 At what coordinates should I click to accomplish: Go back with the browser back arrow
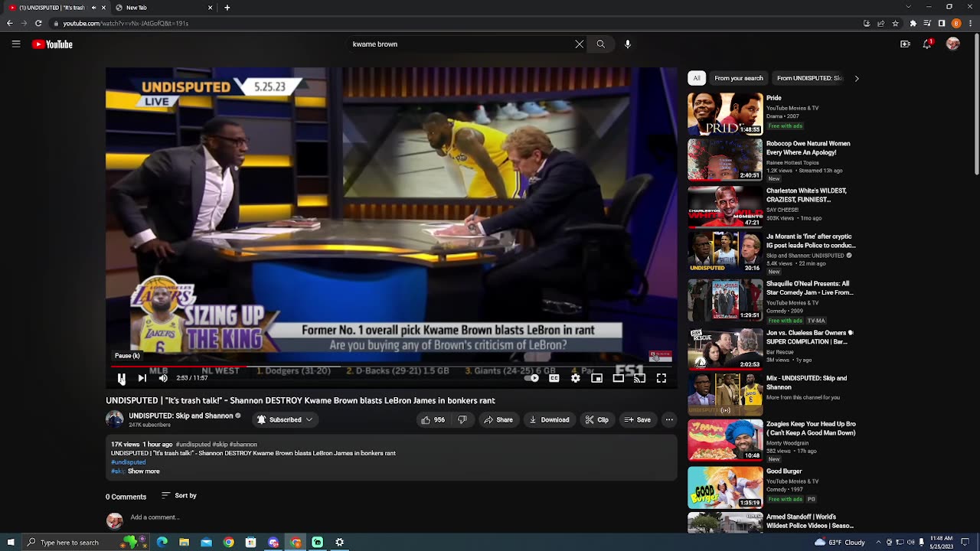(x=9, y=24)
